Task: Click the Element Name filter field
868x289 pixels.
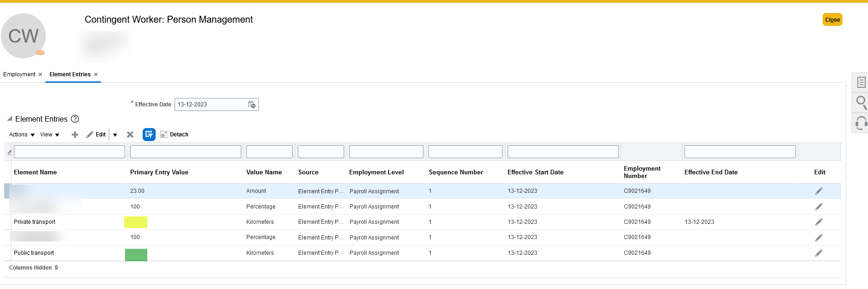Action: tap(69, 152)
